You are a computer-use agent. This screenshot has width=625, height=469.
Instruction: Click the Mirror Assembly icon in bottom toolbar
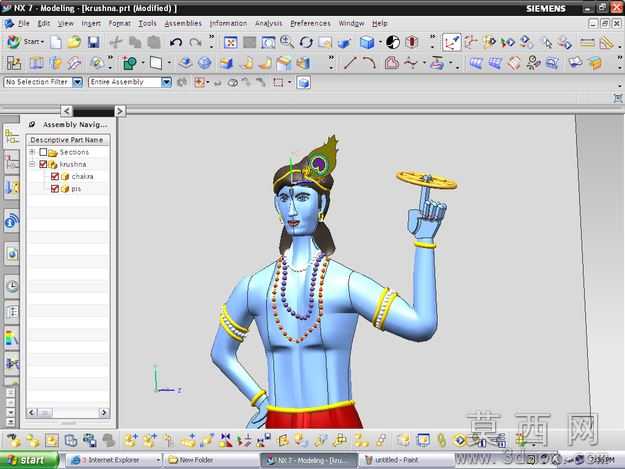pos(225,440)
